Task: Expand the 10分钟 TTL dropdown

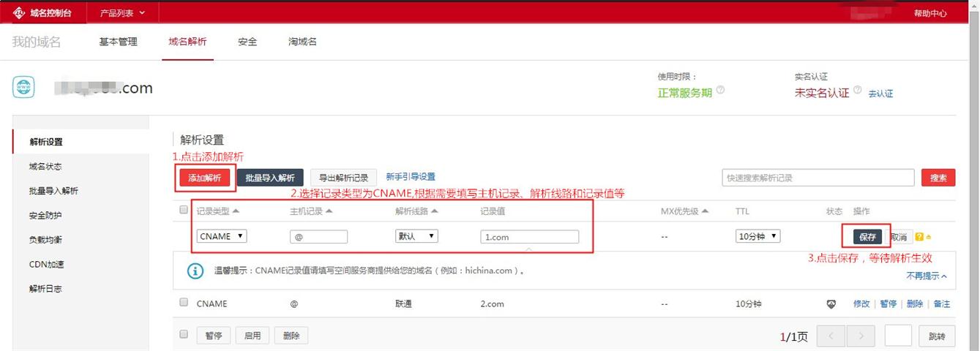Action: pos(758,236)
